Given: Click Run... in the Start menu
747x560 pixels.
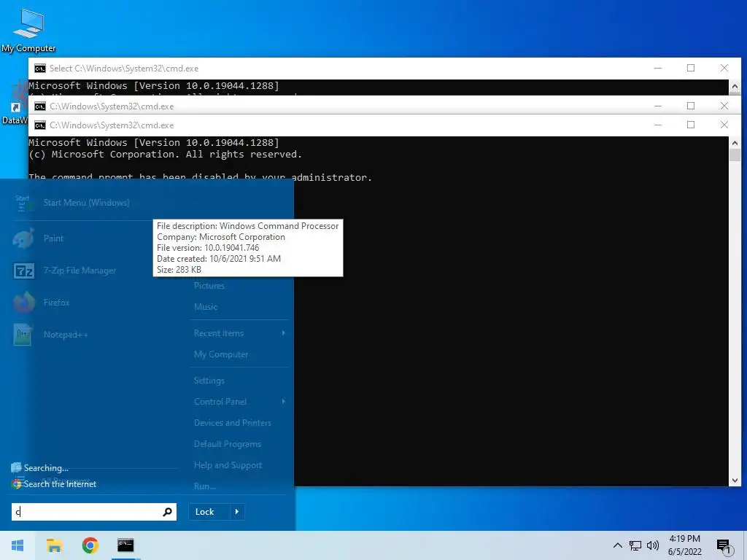Looking at the screenshot, I should click(205, 486).
